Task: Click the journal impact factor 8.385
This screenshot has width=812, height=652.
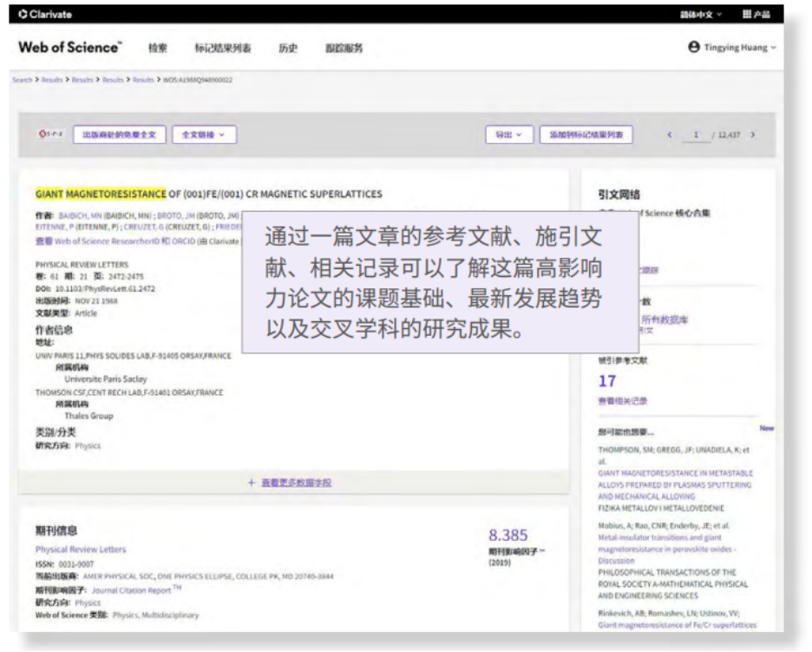Action: [x=507, y=535]
